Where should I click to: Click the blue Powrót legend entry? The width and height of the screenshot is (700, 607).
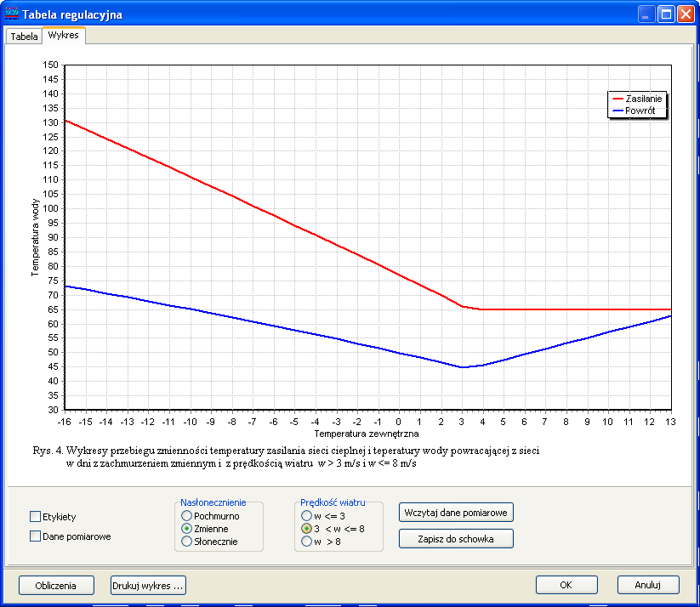tap(634, 111)
